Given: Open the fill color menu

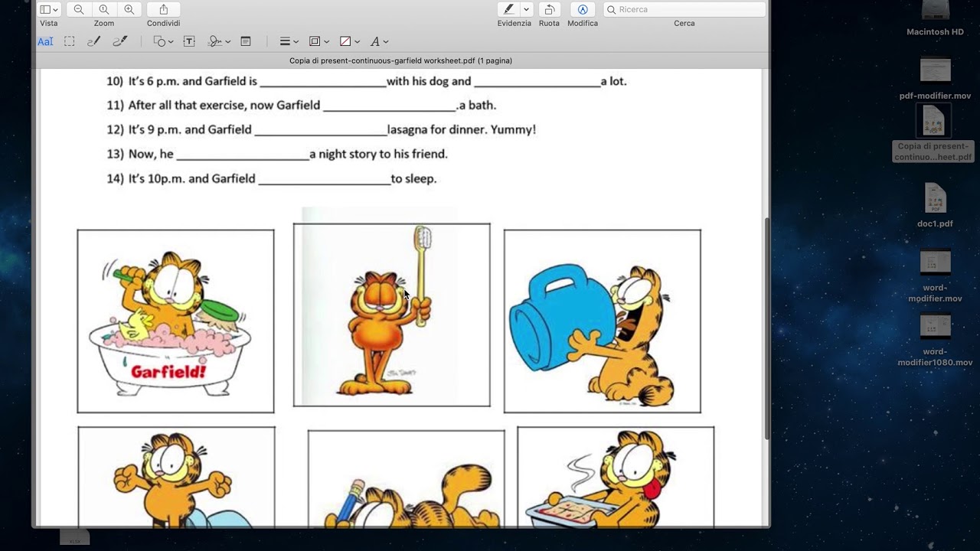Looking at the screenshot, I should point(349,41).
